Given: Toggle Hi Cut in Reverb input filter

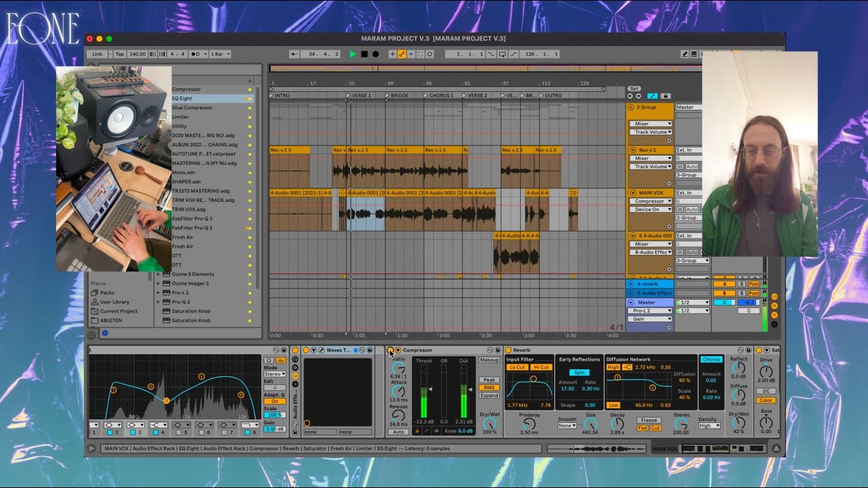Looking at the screenshot, I should [x=541, y=367].
